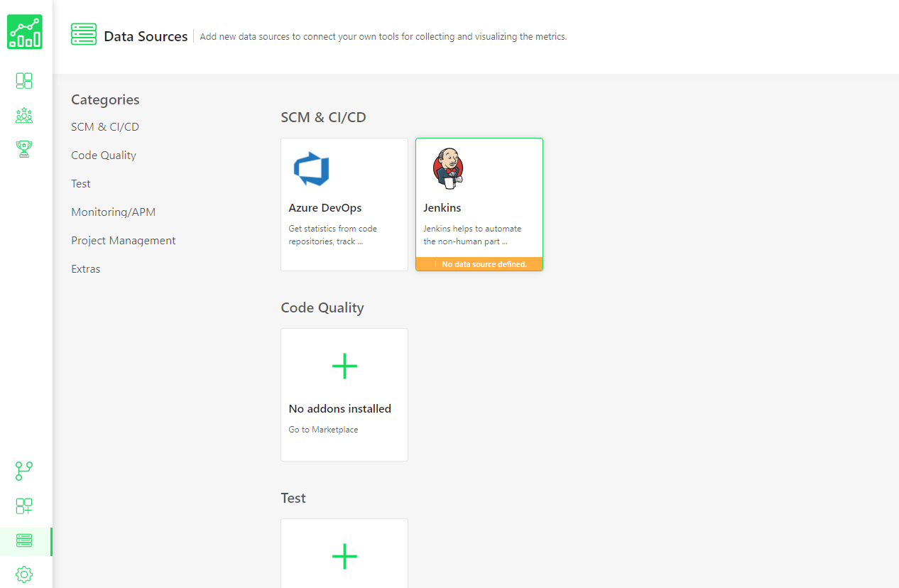Click the 'No data source defined.' warning banner

pos(479,264)
